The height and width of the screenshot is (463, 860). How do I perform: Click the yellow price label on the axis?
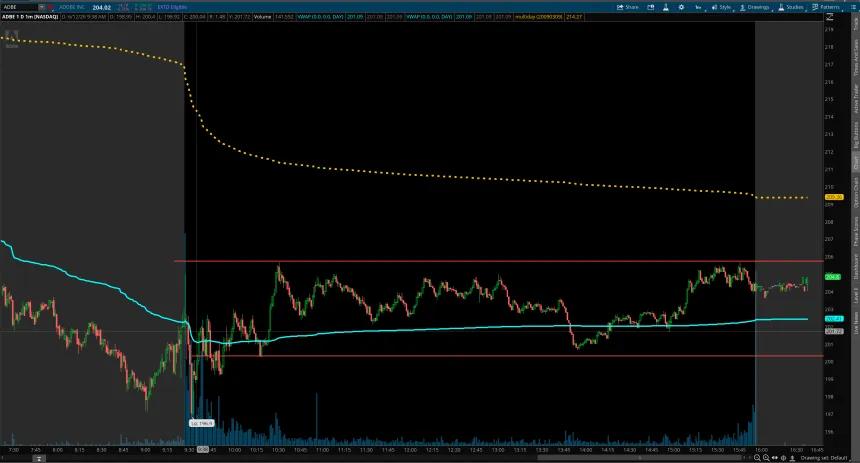click(834, 197)
